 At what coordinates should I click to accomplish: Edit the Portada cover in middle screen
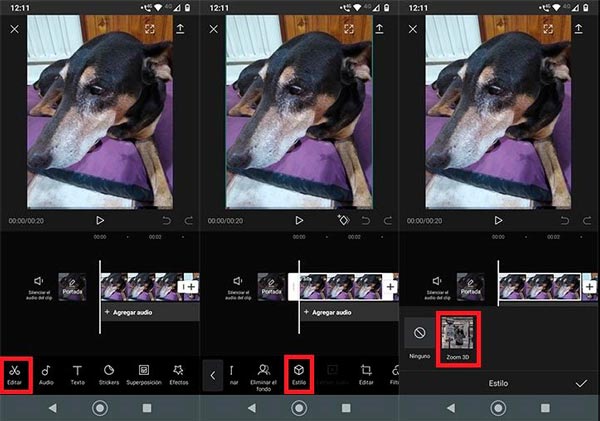(271, 287)
